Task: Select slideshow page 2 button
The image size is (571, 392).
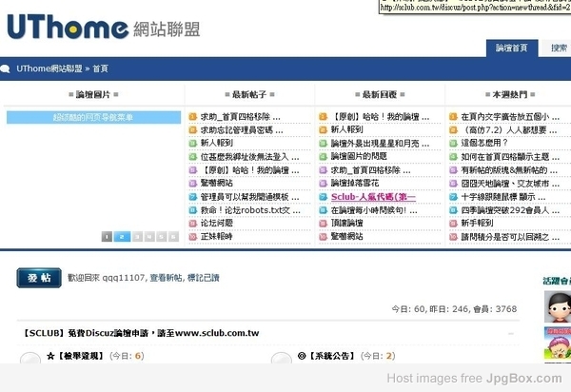Action: point(122,237)
